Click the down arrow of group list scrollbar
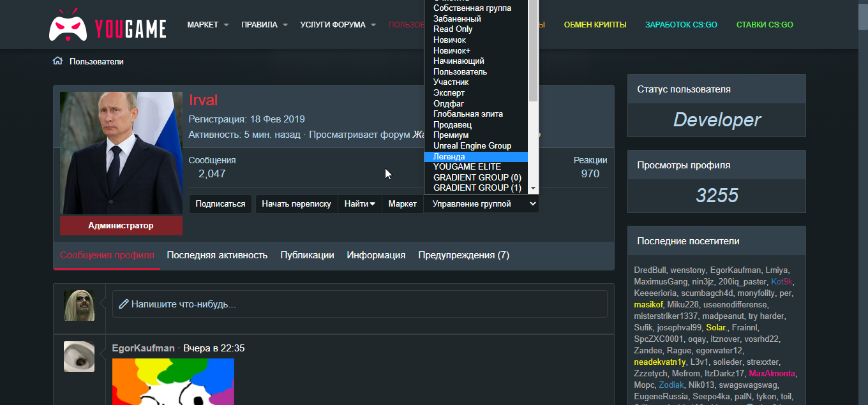Viewport: 868px width, 405px height. (534, 188)
